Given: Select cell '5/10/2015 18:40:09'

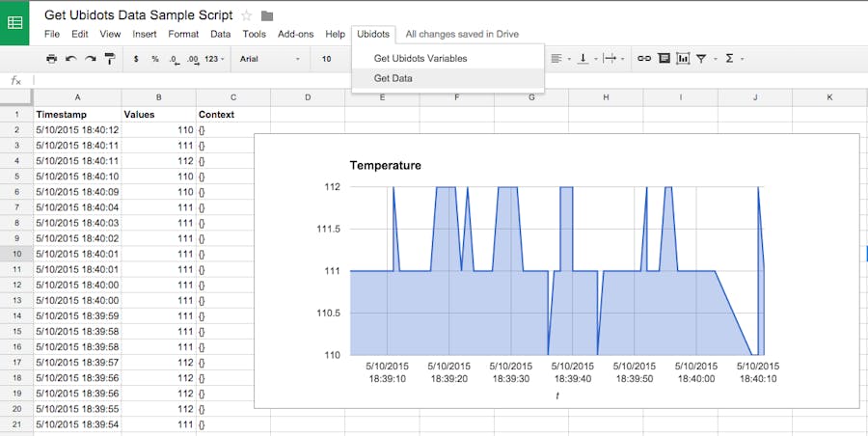Looking at the screenshot, I should tap(77, 192).
